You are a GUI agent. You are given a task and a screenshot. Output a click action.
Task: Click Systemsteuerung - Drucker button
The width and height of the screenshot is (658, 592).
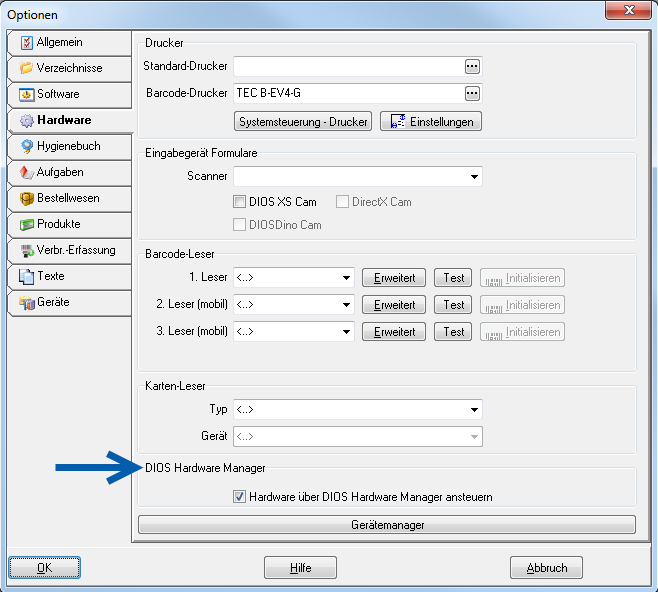click(x=303, y=121)
